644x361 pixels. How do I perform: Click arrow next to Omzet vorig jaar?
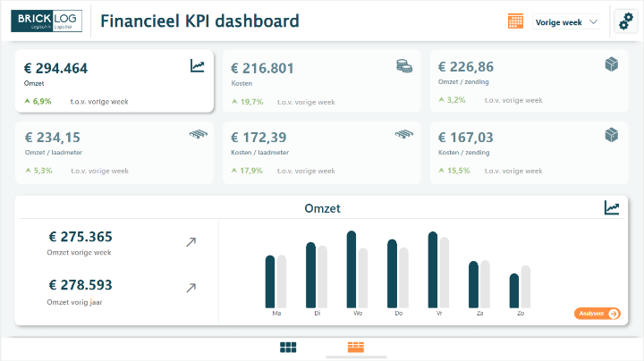[191, 288]
